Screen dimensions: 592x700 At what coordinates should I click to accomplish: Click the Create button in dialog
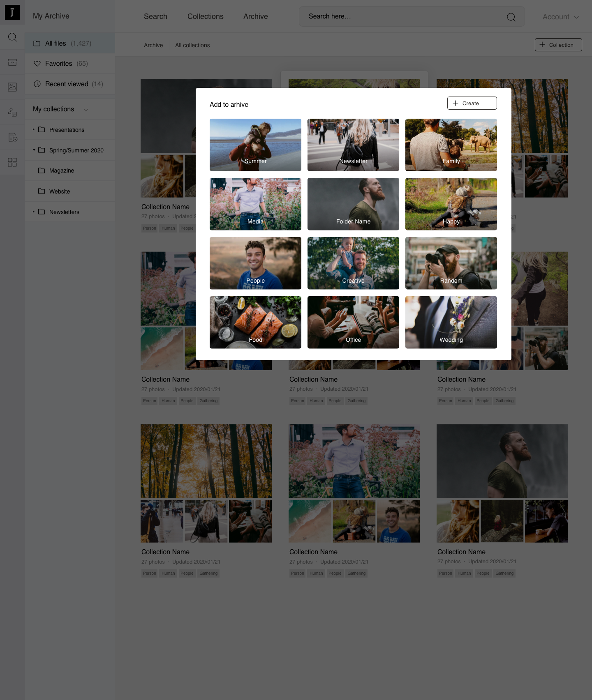coord(472,103)
